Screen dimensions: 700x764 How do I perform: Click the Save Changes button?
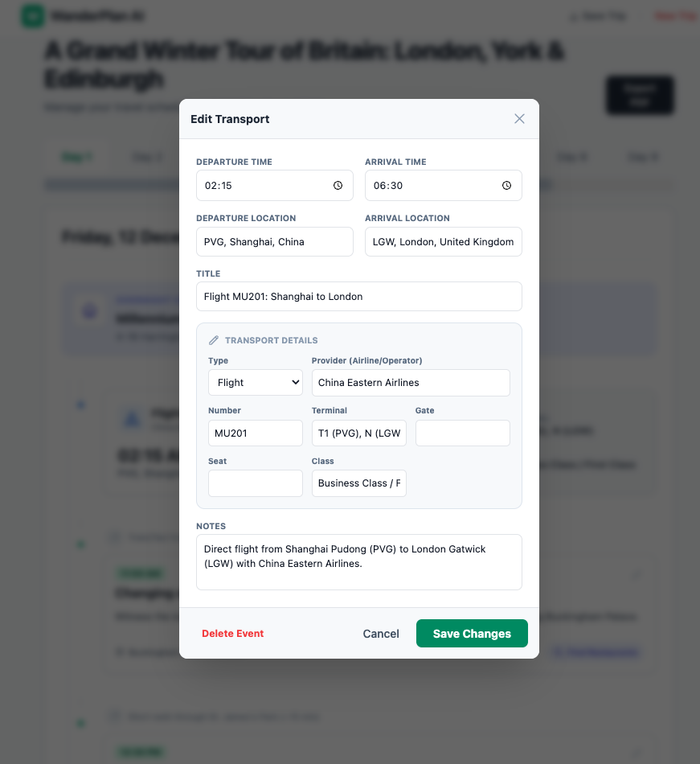[x=472, y=634]
